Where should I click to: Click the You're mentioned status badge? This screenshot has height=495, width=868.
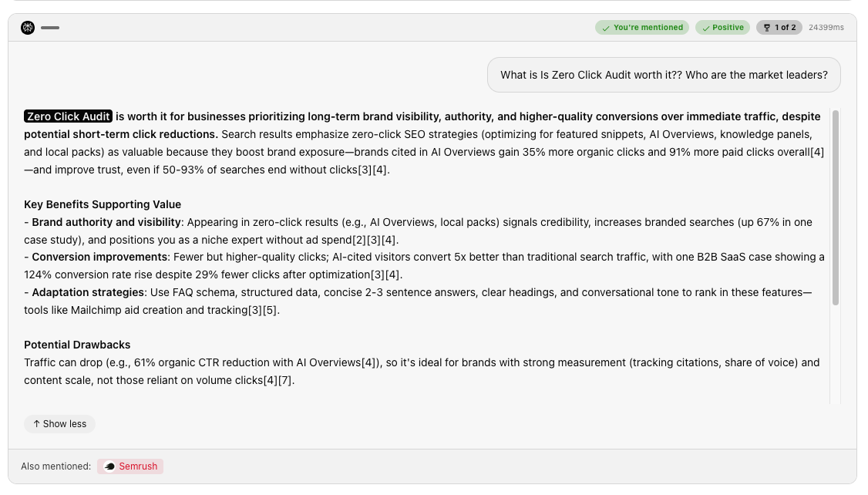642,28
